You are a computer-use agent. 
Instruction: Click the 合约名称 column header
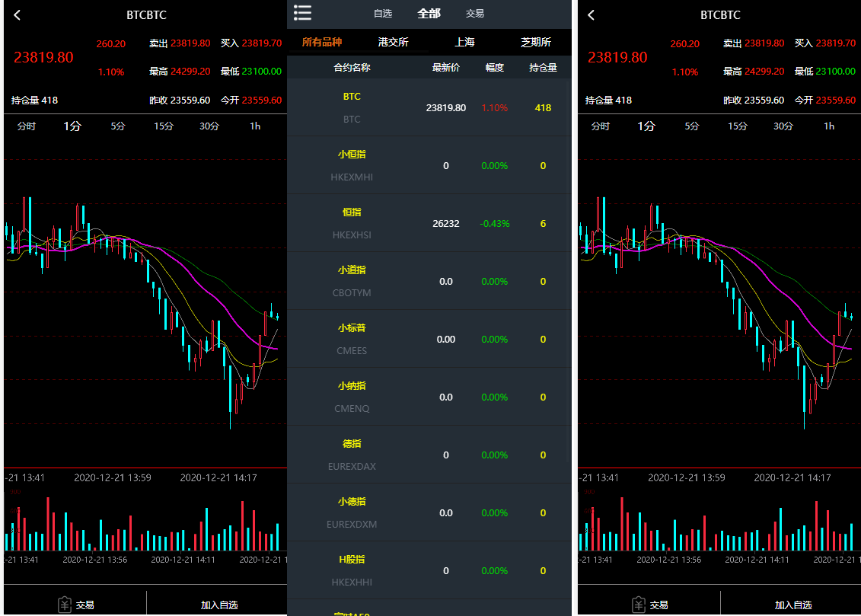(352, 68)
